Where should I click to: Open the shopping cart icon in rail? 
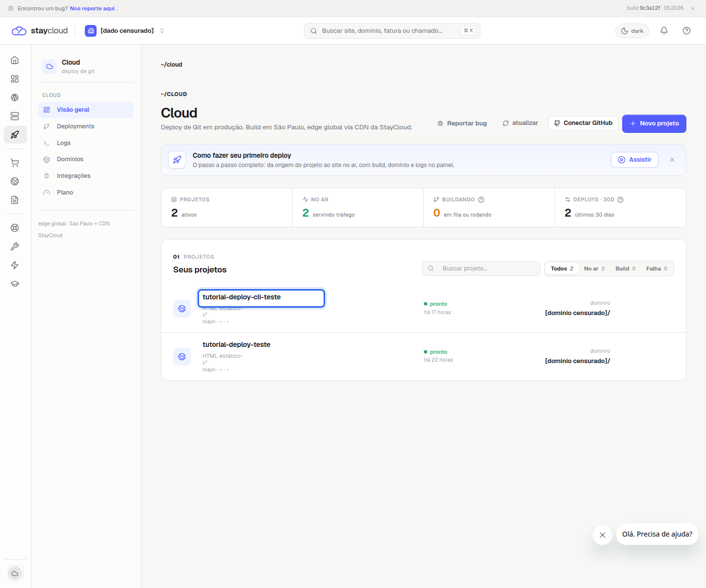pyautogui.click(x=15, y=163)
